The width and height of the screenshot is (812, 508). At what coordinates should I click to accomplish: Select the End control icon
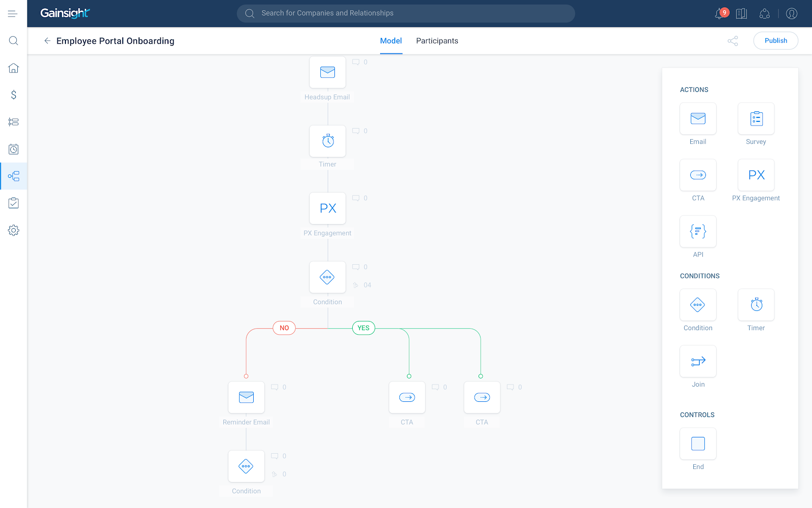[698, 443]
